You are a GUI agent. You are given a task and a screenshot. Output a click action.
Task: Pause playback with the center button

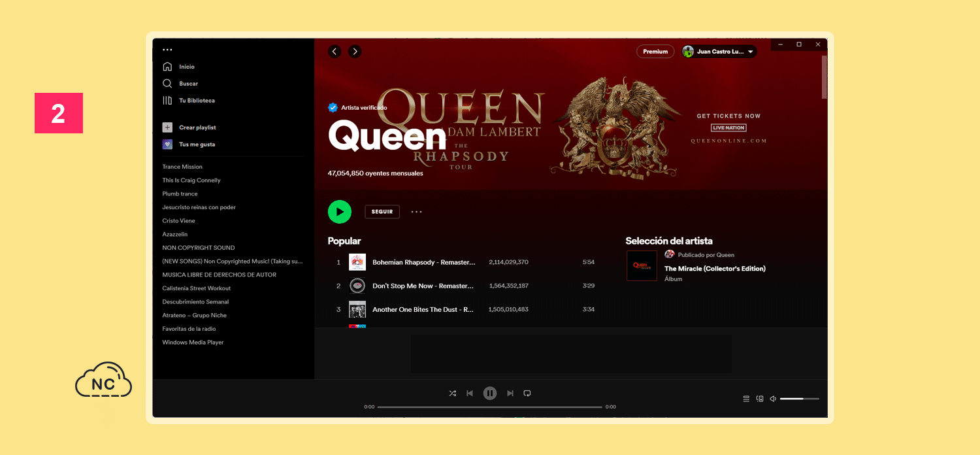[490, 393]
